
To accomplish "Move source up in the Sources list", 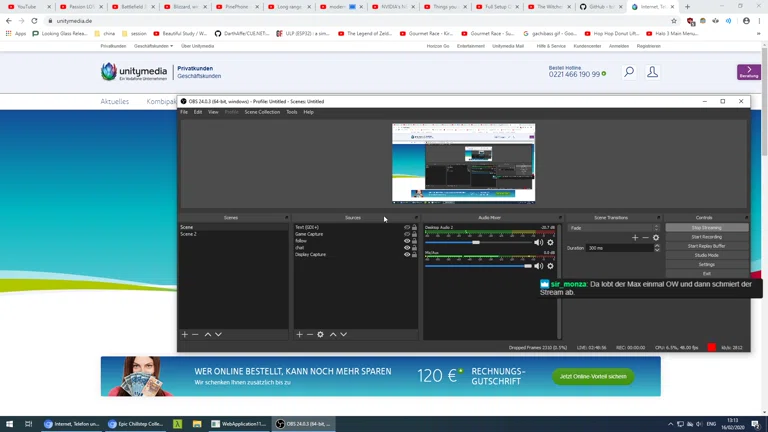I will click(x=333, y=335).
